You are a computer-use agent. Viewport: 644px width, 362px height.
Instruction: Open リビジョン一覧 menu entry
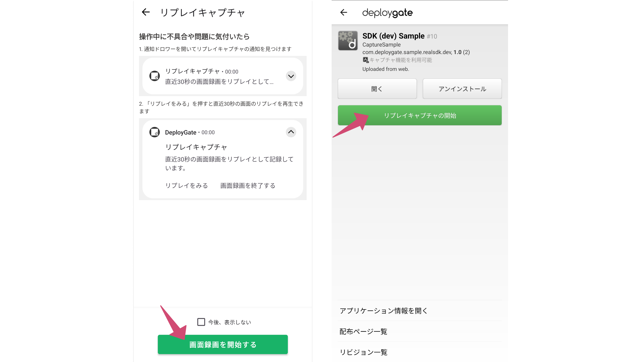point(363,352)
